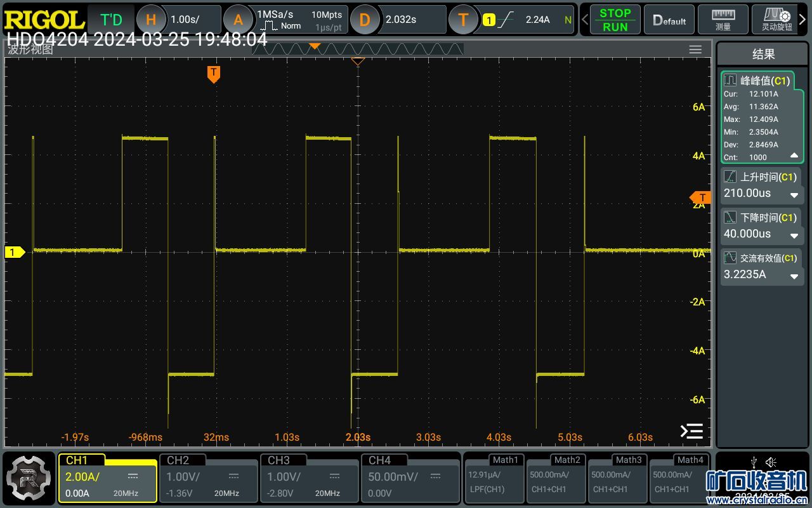Select the CH1 channel tab
The height and width of the screenshot is (508, 812).
click(107, 478)
